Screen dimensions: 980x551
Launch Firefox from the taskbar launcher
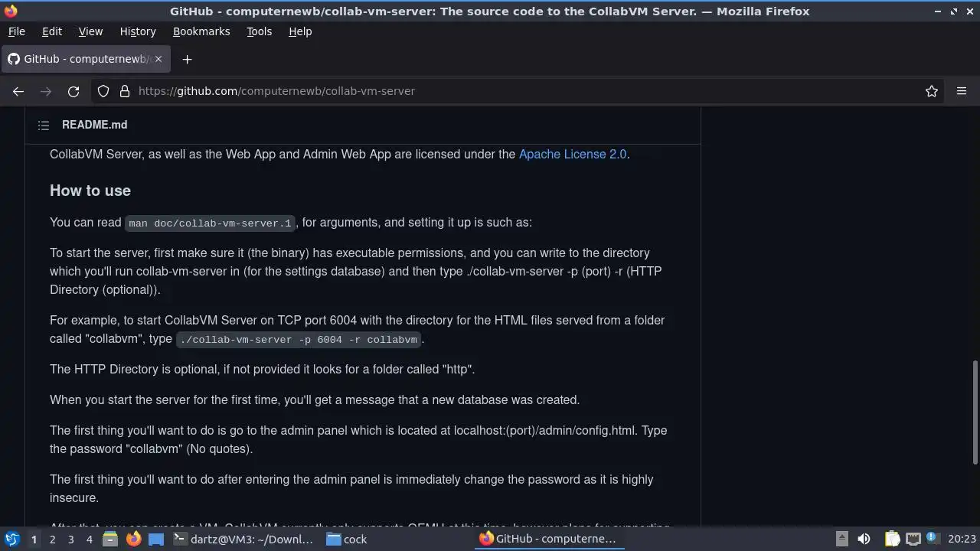pyautogui.click(x=133, y=539)
